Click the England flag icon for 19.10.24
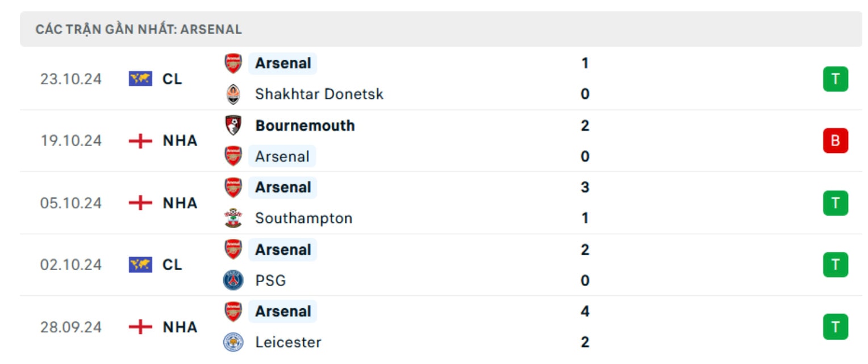The image size is (868, 364). pyautogui.click(x=140, y=141)
